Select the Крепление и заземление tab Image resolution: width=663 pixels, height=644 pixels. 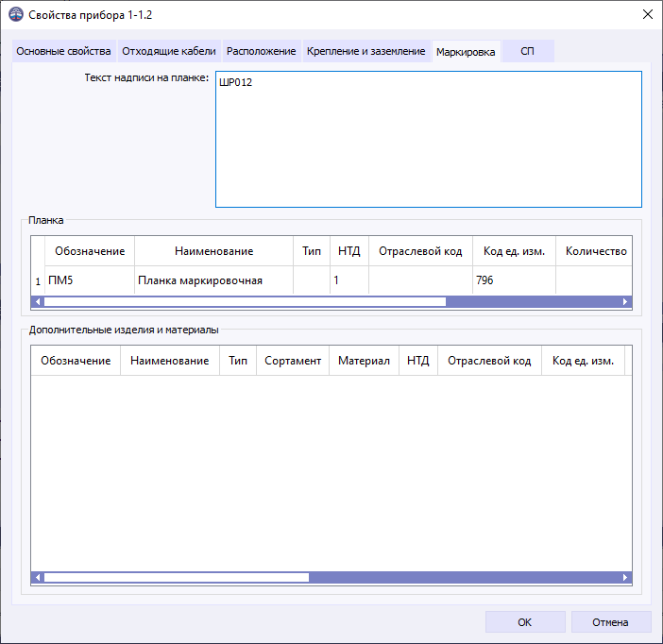[x=366, y=51]
